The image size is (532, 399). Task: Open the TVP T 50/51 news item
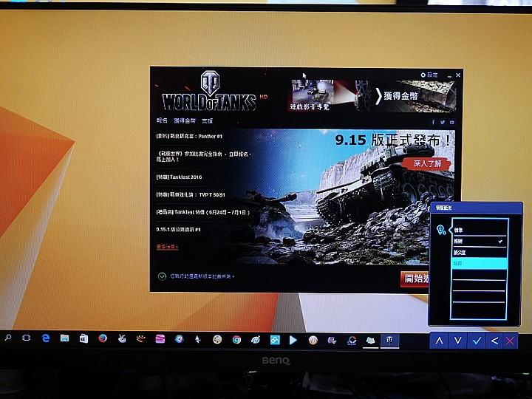coord(191,195)
